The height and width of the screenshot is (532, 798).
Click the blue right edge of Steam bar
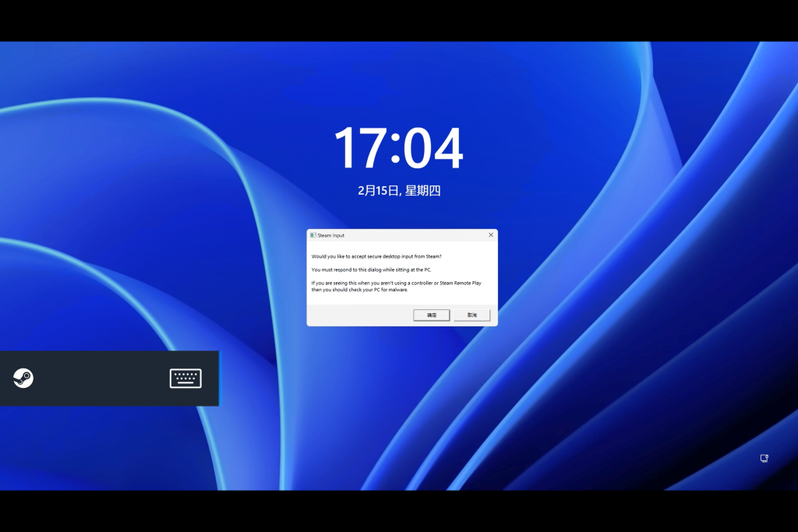coord(219,379)
